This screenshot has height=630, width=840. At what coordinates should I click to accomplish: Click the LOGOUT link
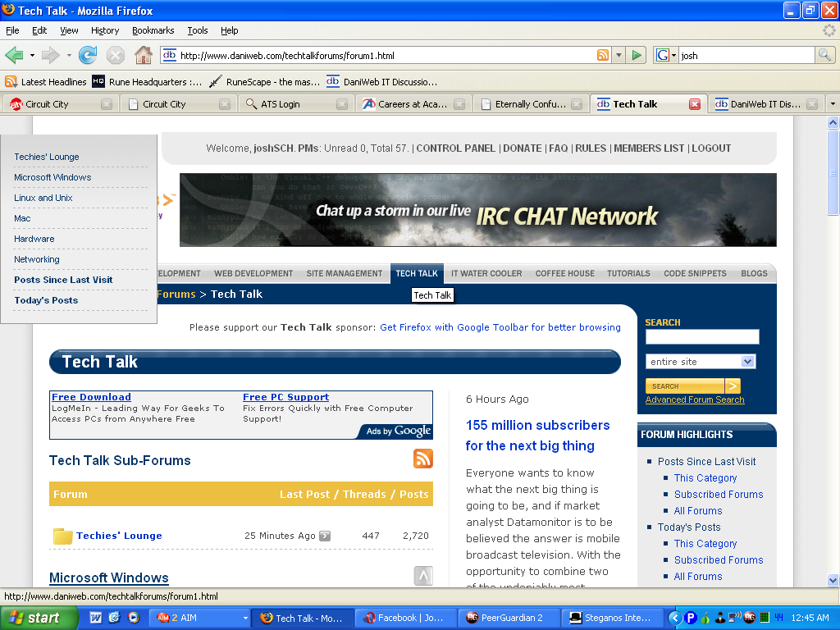[711, 148]
